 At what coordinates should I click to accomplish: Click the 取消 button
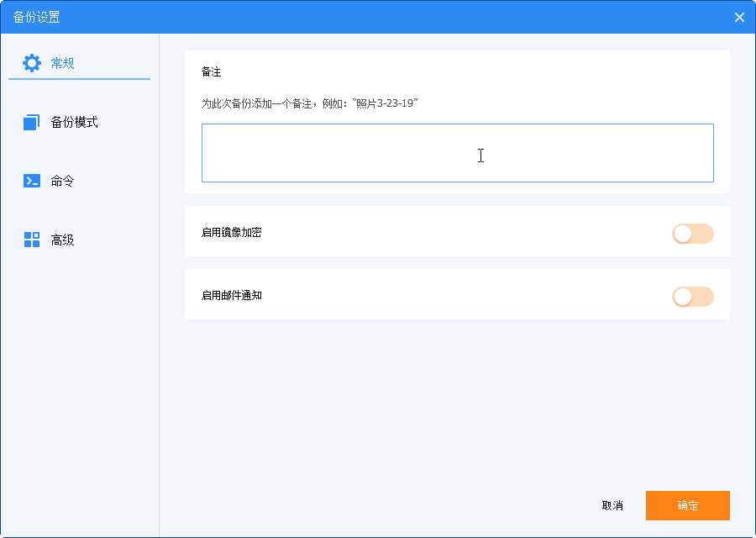point(612,506)
